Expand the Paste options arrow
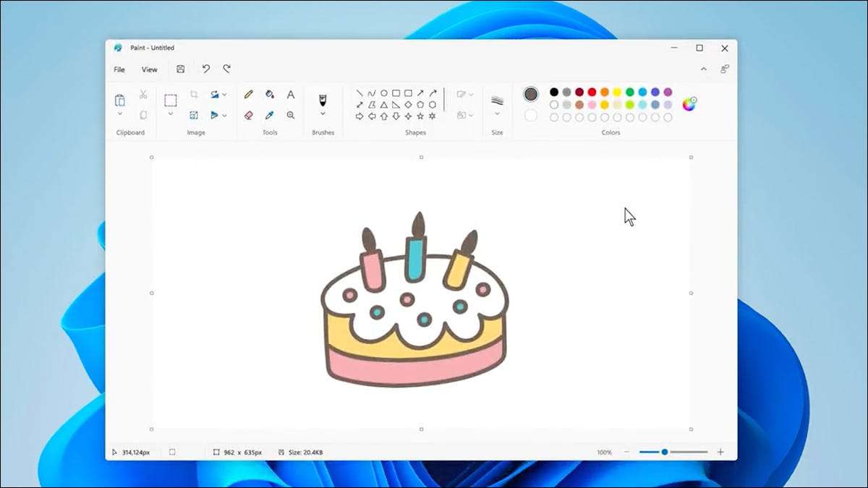868x488 pixels. 120,114
